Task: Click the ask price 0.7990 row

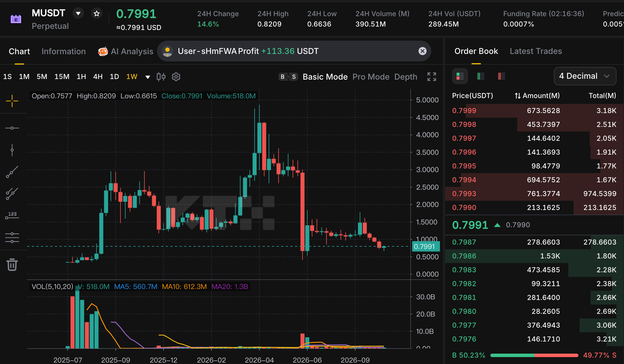Action: [534, 207]
